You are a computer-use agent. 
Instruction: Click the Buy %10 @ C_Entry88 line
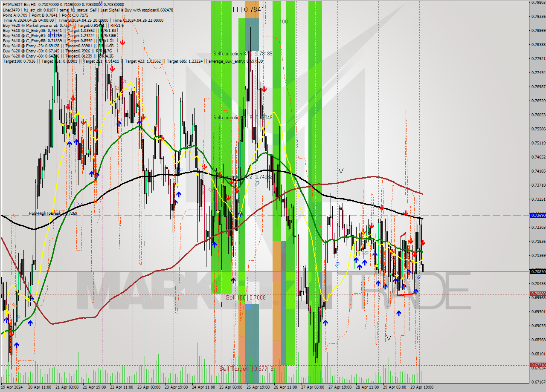pyautogui.click(x=59, y=40)
